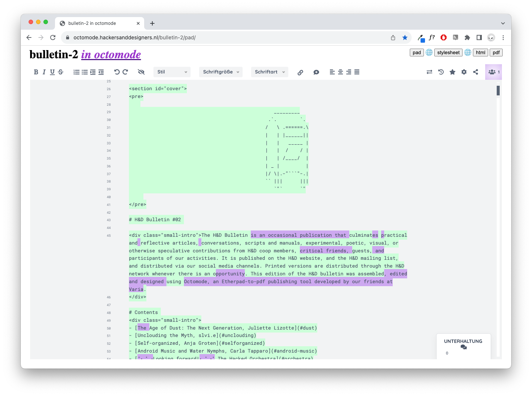This screenshot has height=396, width=532.
Task: Open globe icon next to pad button
Action: (429, 52)
